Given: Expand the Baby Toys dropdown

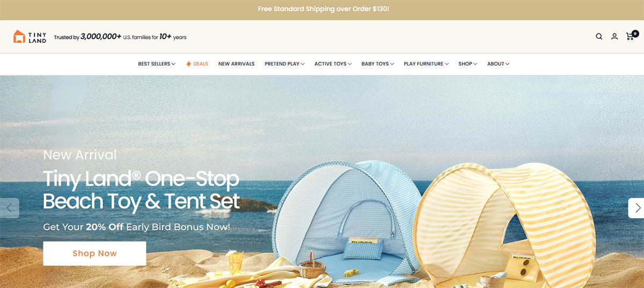Looking at the screenshot, I should pos(377,64).
